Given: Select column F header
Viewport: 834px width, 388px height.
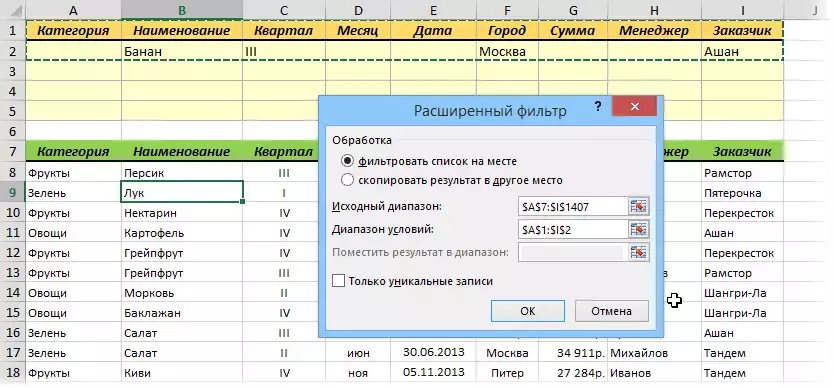Looking at the screenshot, I should (x=507, y=10).
